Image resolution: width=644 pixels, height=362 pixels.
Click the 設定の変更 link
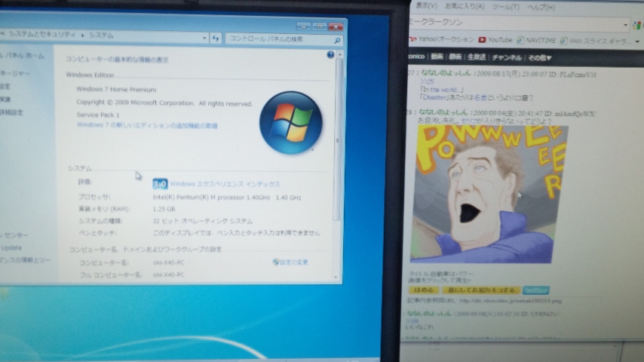pos(293,262)
